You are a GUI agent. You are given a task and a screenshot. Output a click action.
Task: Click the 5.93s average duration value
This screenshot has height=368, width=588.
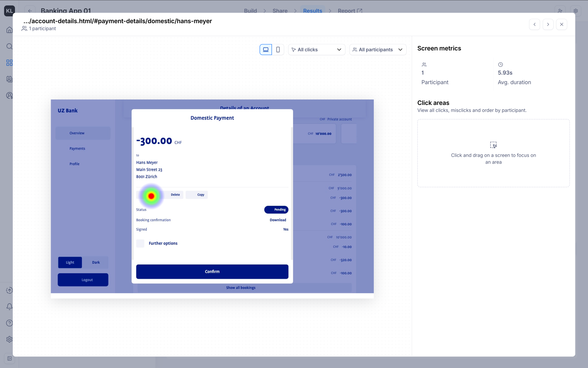(505, 73)
